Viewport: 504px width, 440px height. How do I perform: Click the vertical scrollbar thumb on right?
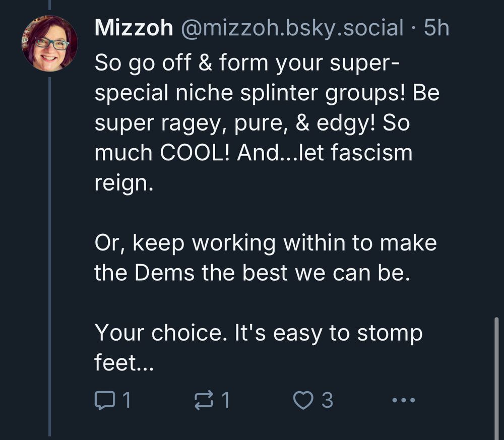pos(497,379)
